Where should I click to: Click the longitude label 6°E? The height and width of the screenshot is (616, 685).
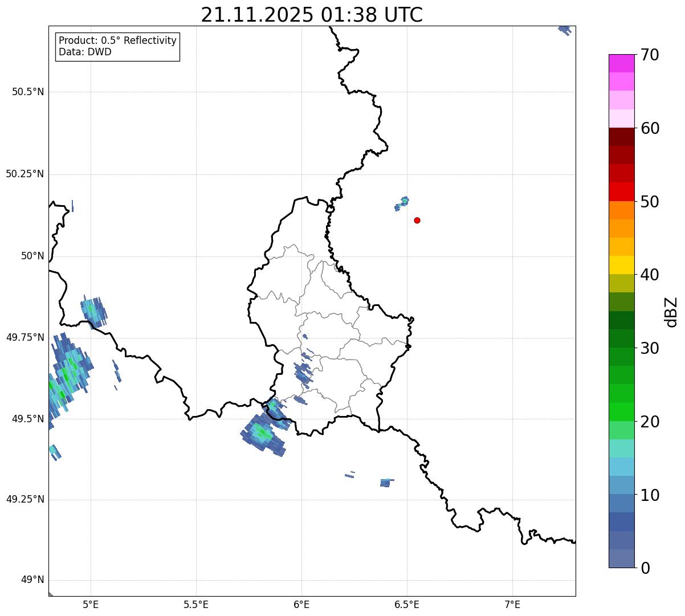pyautogui.click(x=301, y=605)
